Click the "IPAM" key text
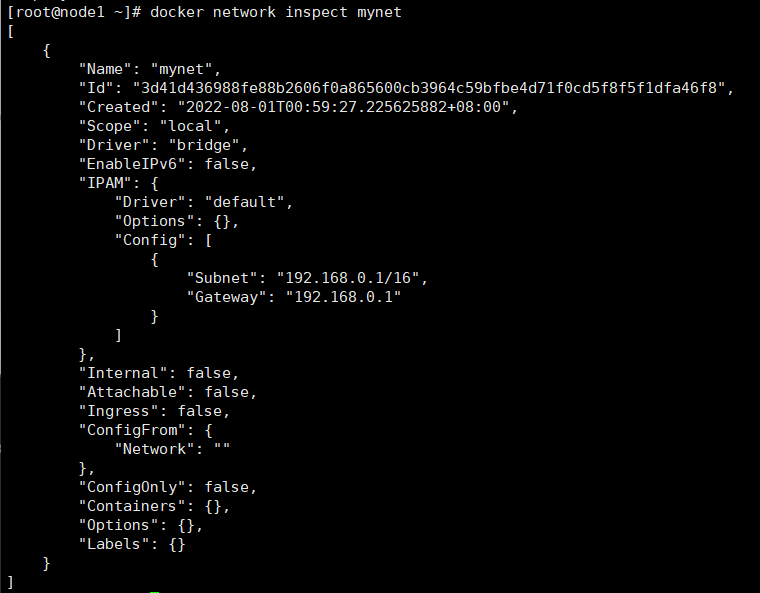Viewport: 760px width, 593px height. tap(105, 183)
